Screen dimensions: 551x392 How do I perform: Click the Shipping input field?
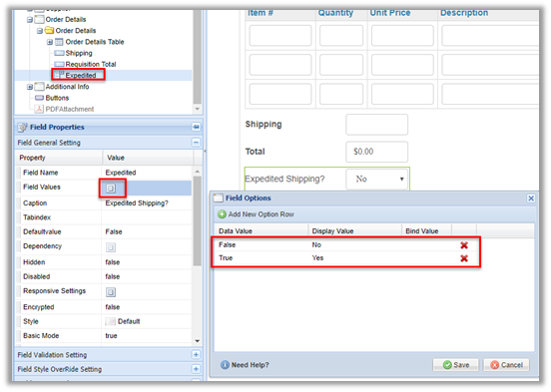tap(376, 125)
